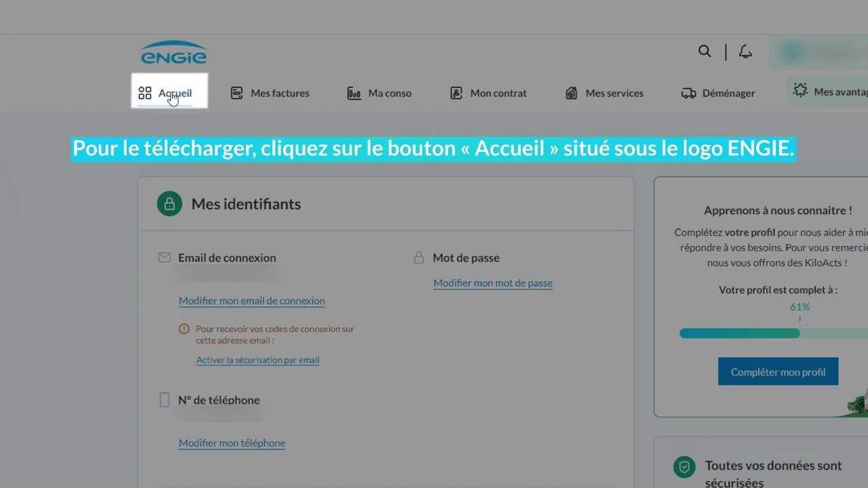The width and height of the screenshot is (868, 488).
Task: Click Activer la sécurisation par email link
Action: 258,360
